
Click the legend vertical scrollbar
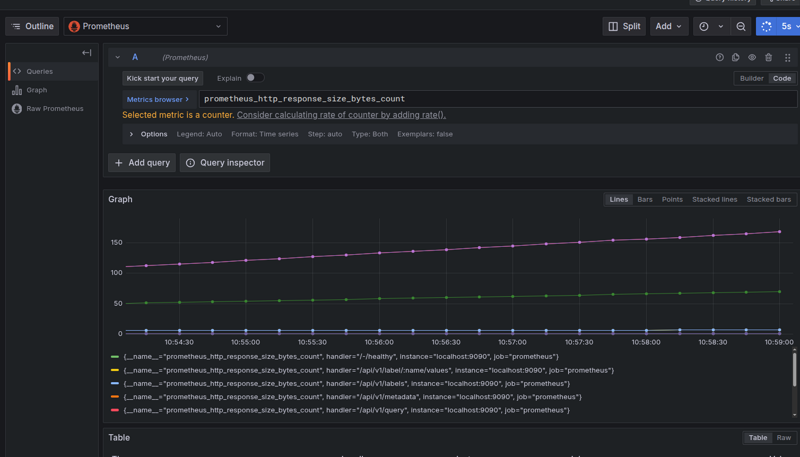pyautogui.click(x=794, y=369)
